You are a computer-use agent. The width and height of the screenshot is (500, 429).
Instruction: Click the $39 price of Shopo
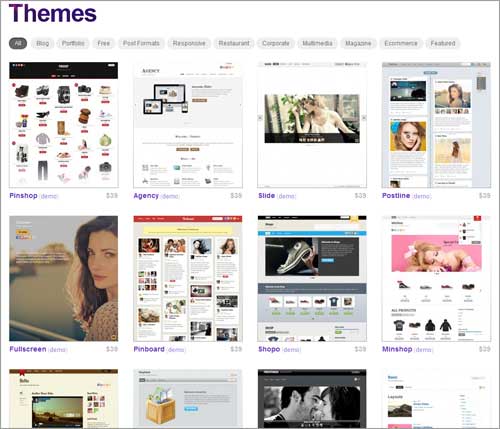pyautogui.click(x=360, y=349)
